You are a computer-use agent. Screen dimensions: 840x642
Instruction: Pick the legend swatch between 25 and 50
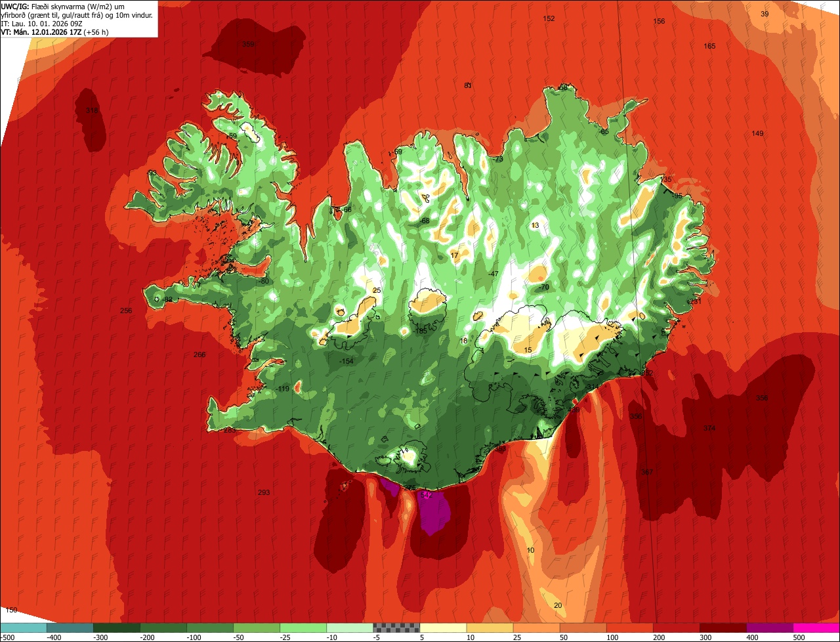point(535,628)
